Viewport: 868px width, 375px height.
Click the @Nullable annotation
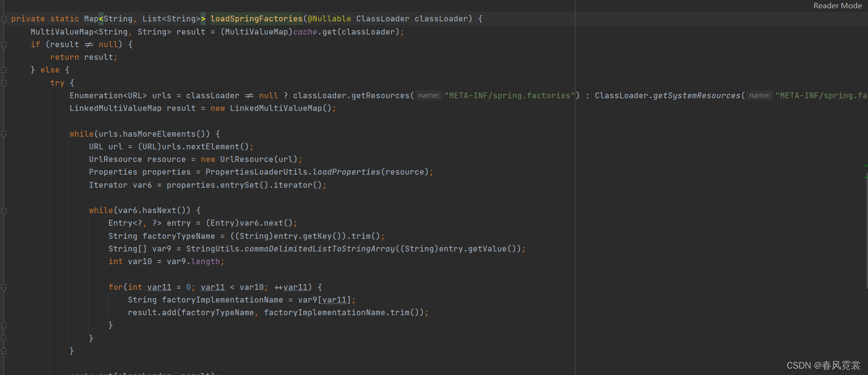(329, 19)
